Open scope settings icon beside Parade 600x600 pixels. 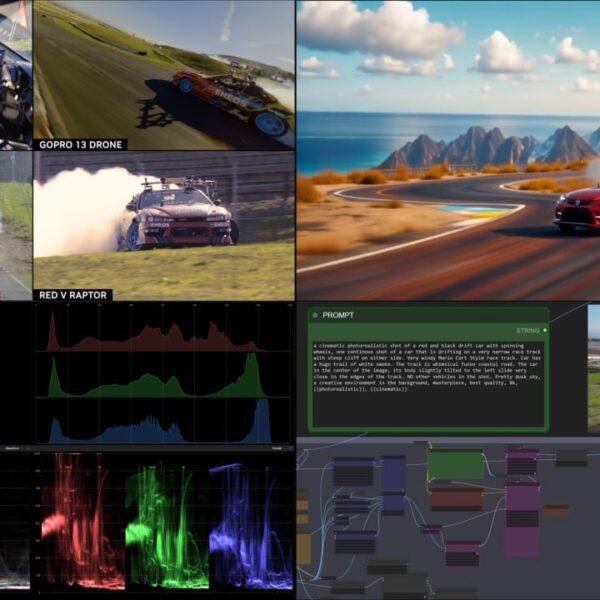[291, 448]
